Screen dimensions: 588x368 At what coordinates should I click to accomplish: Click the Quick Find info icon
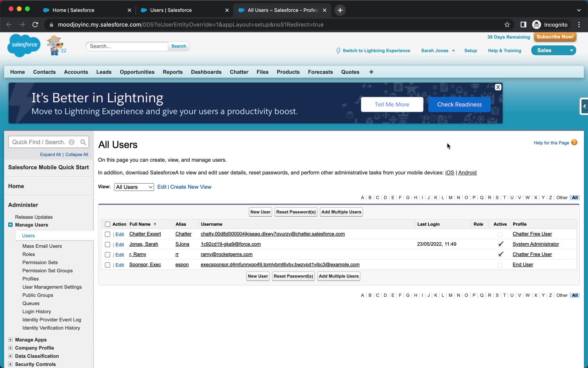[72, 142]
